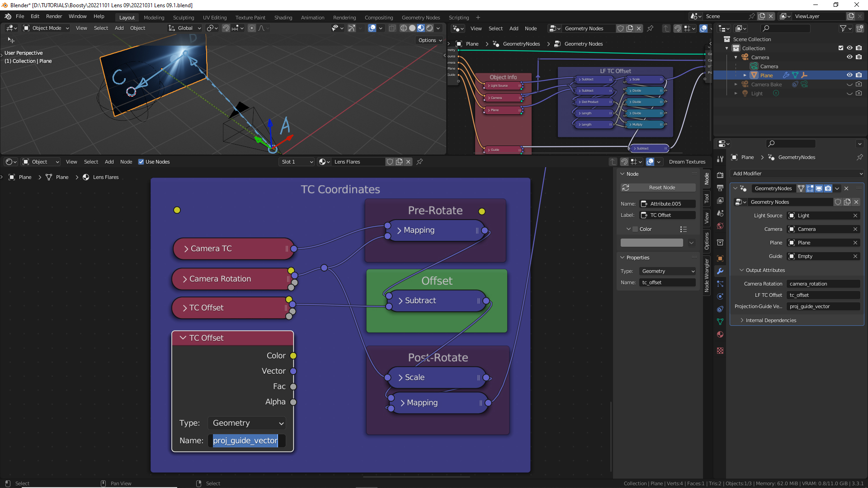Open the Global transform orientation dropdown
This screenshot has width=868, height=488.
pyautogui.click(x=184, y=28)
